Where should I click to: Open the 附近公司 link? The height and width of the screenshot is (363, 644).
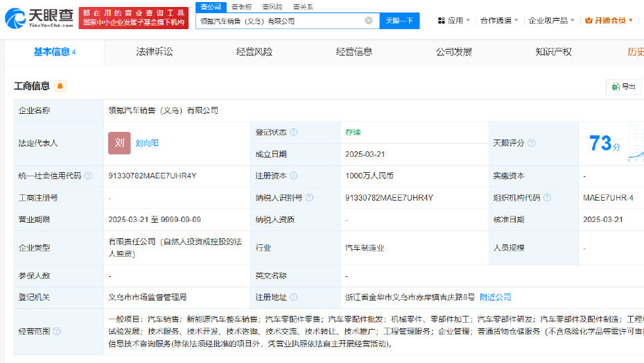pyautogui.click(x=496, y=297)
